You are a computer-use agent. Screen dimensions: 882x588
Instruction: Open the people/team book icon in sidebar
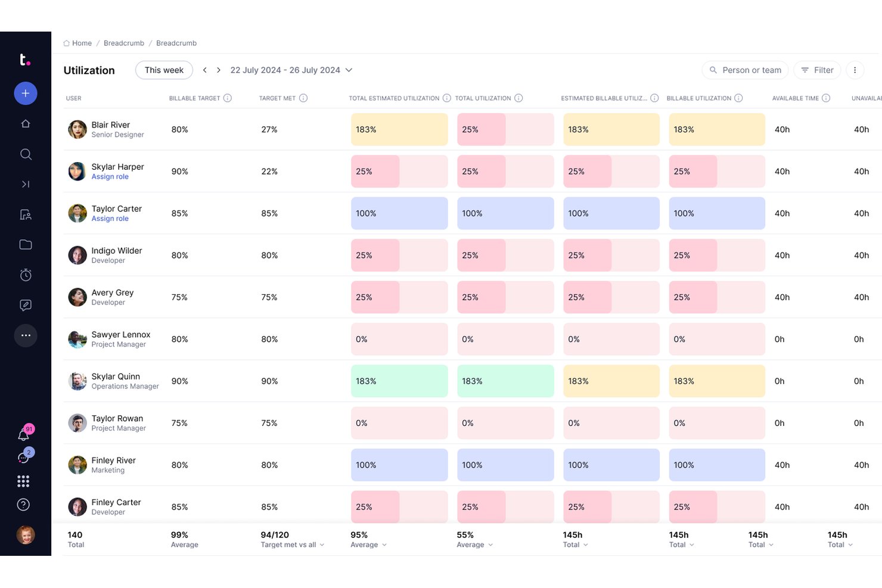point(26,214)
